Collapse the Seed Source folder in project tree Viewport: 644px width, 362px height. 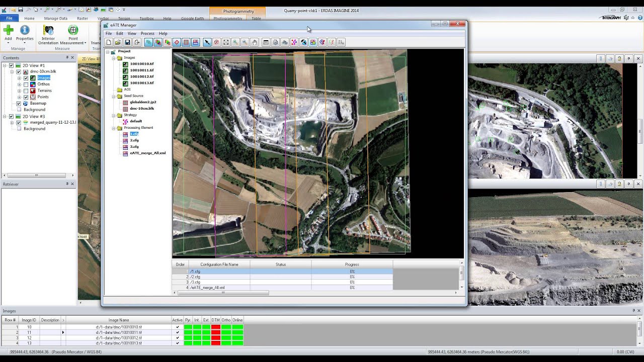pos(114,96)
